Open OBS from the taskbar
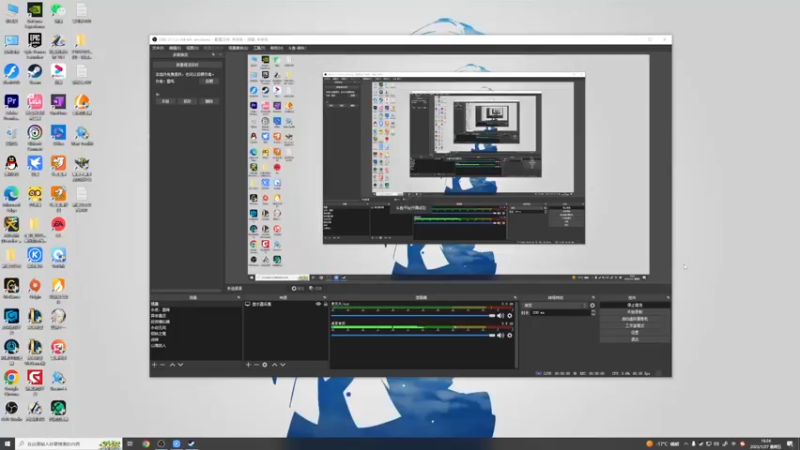 tap(161, 444)
